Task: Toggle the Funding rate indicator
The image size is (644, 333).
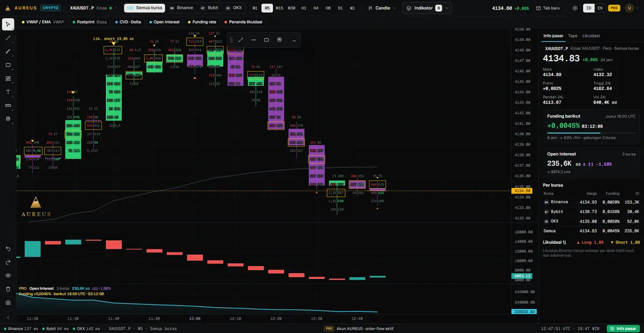Action: click(x=201, y=22)
